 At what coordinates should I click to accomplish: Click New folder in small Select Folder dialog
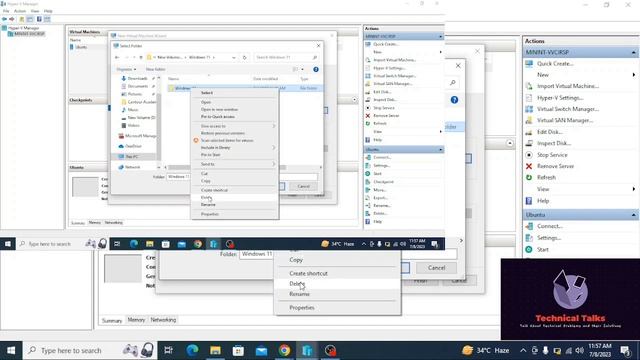[x=156, y=69]
